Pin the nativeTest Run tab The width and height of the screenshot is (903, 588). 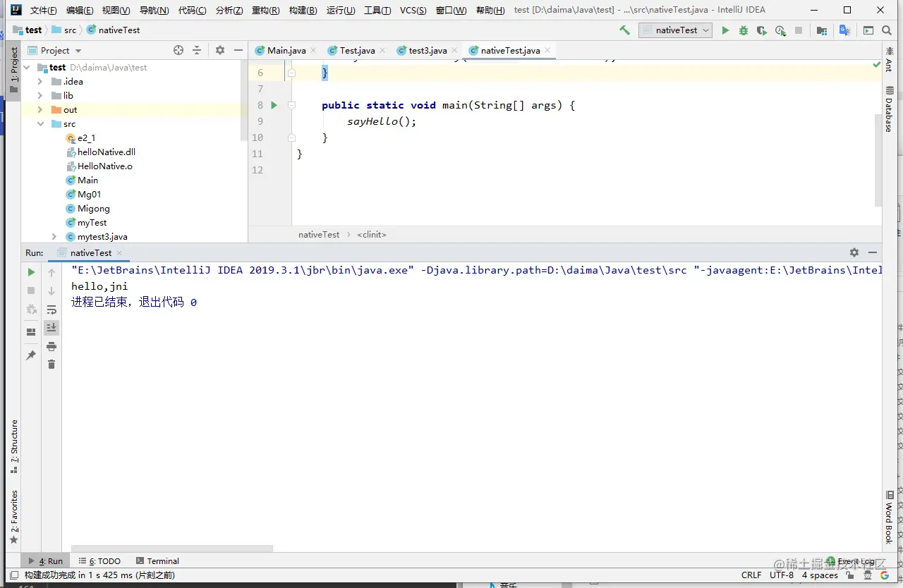coord(31,355)
